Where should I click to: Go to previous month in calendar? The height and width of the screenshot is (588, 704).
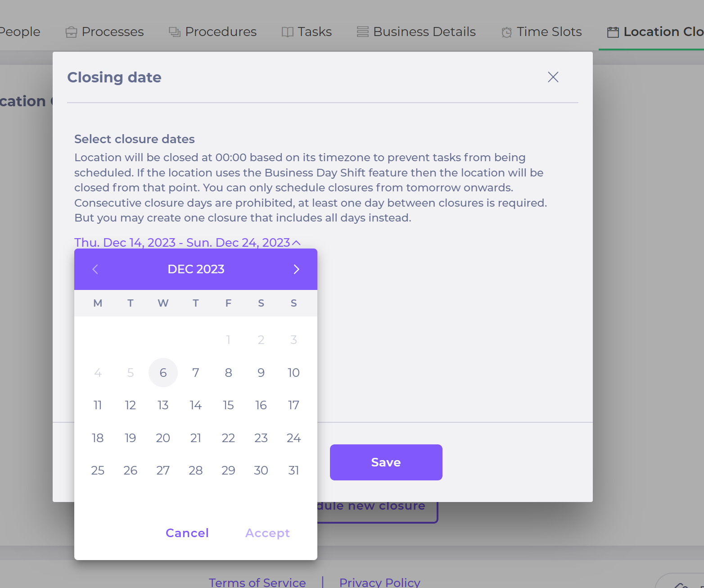[95, 269]
